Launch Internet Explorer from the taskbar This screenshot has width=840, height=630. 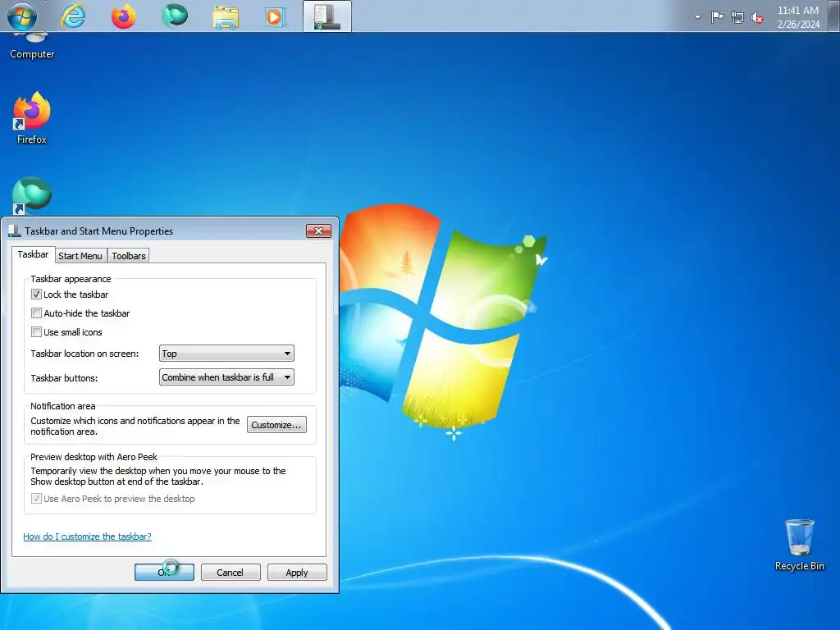click(x=73, y=16)
